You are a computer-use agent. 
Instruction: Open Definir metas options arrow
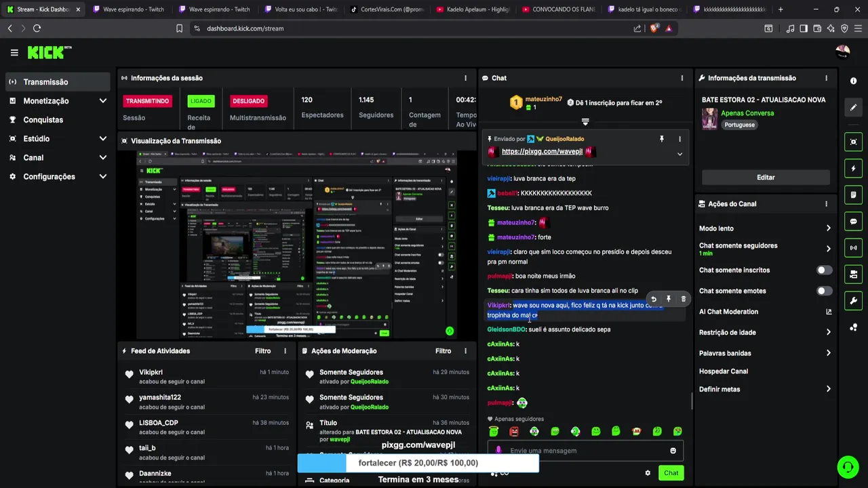coord(828,389)
